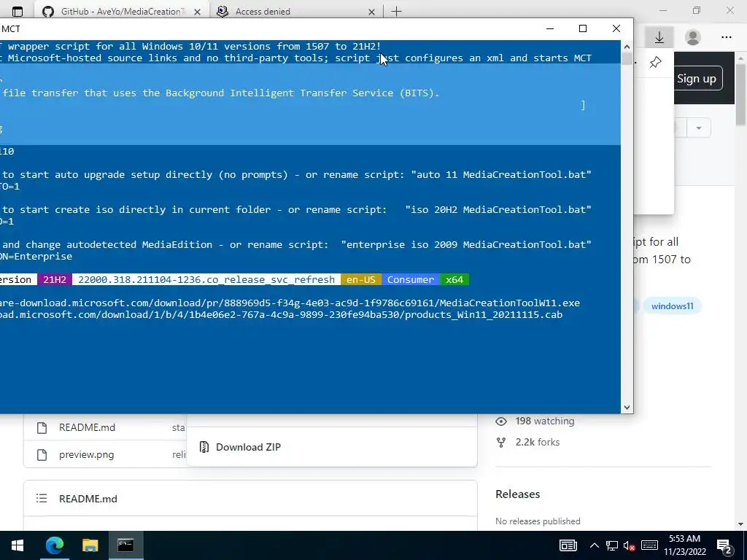This screenshot has height=560, width=747.
Task: Click the products_Win11_20211115.cab URL line
Action: tap(281, 315)
